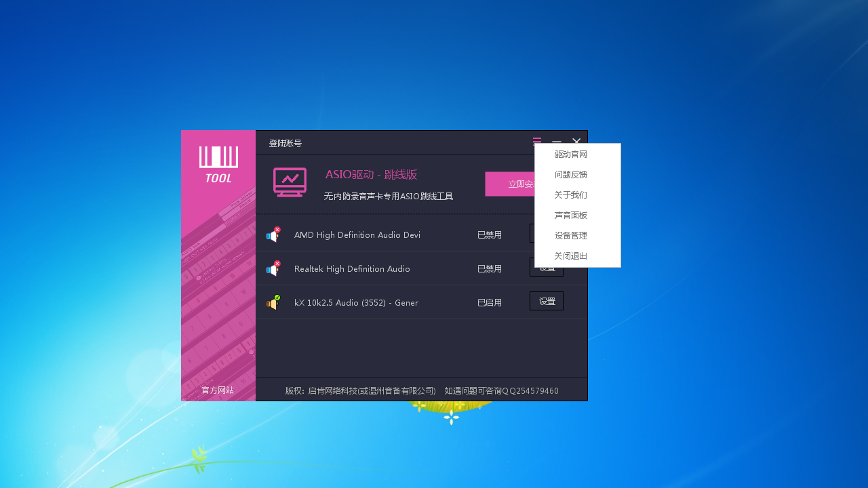Choose 关闭退出 to exit the app
Image resolution: width=868 pixels, height=488 pixels.
click(571, 256)
